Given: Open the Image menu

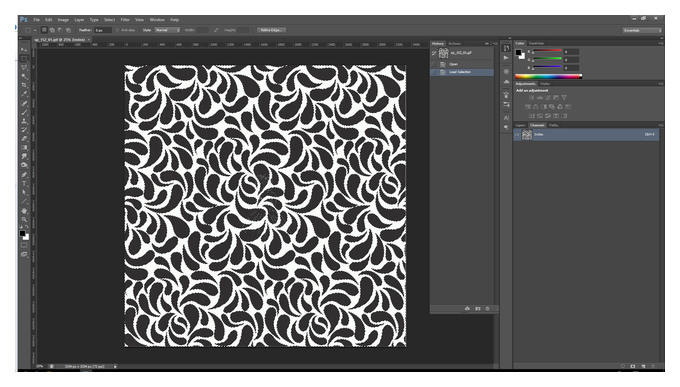Looking at the screenshot, I should tap(63, 20).
